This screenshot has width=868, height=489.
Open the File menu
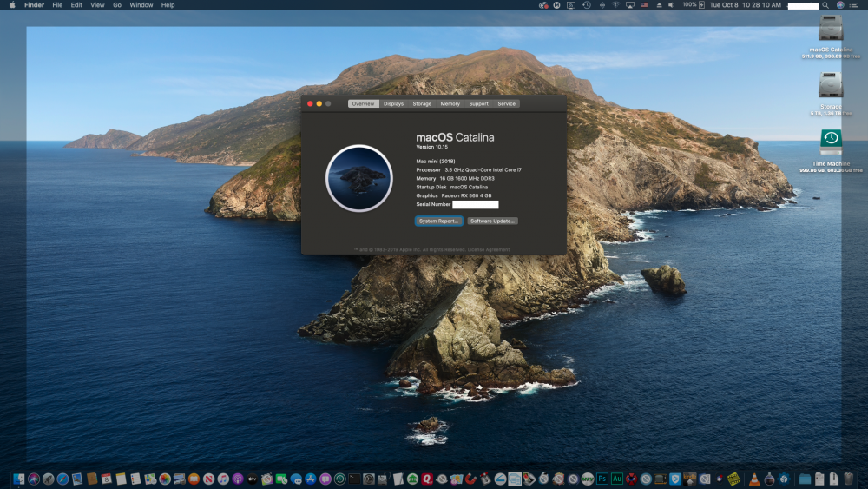tap(57, 5)
